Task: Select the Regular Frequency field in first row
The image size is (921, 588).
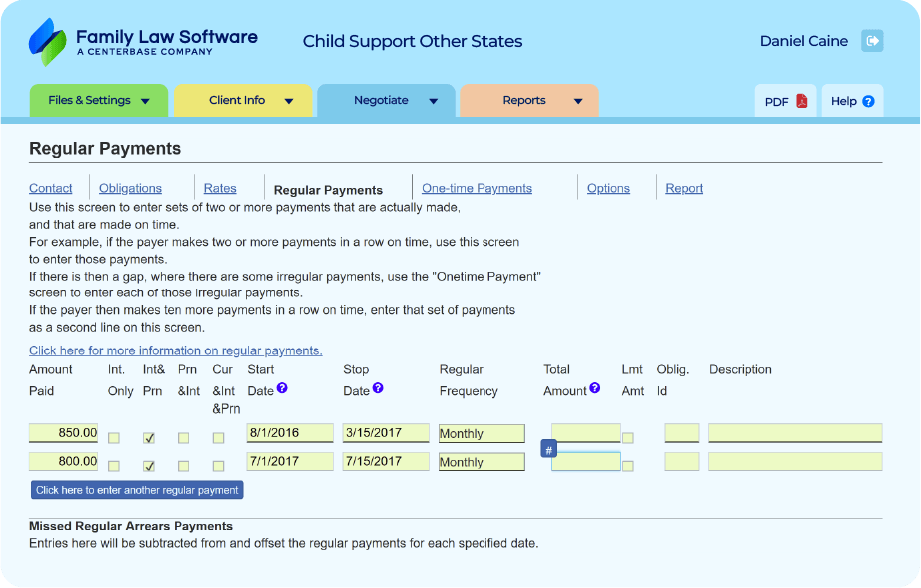Action: (x=481, y=434)
